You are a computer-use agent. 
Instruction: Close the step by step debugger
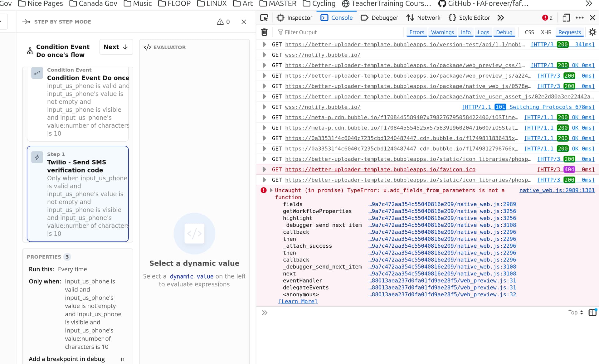tap(244, 22)
